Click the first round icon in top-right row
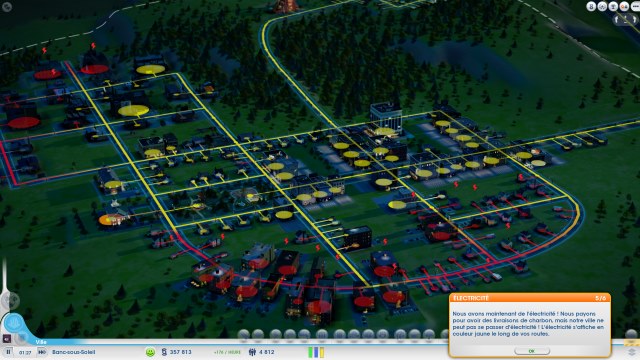The image size is (640, 360). tap(591, 6)
